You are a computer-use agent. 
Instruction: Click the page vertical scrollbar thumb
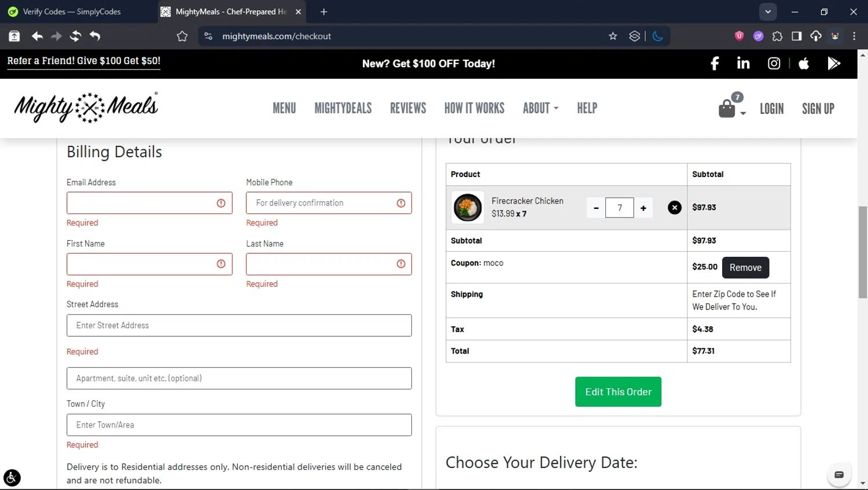pos(863,252)
